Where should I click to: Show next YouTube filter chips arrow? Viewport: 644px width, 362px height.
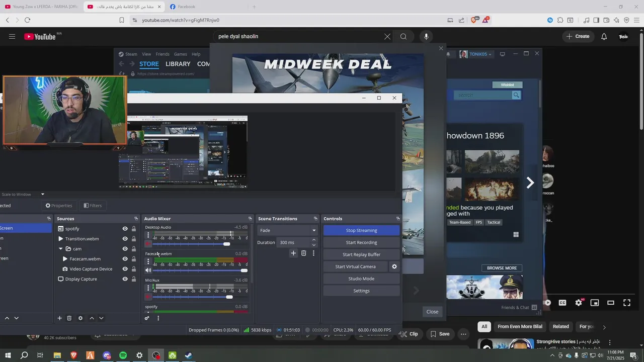point(604,327)
